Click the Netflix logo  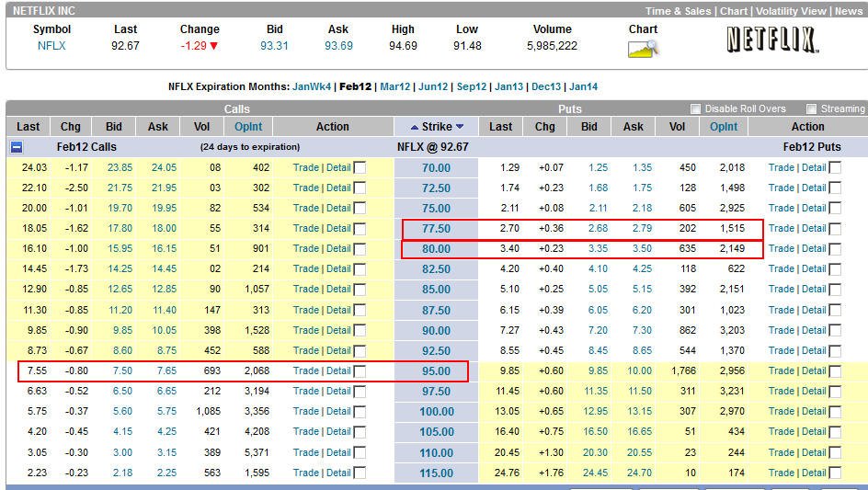[x=771, y=40]
